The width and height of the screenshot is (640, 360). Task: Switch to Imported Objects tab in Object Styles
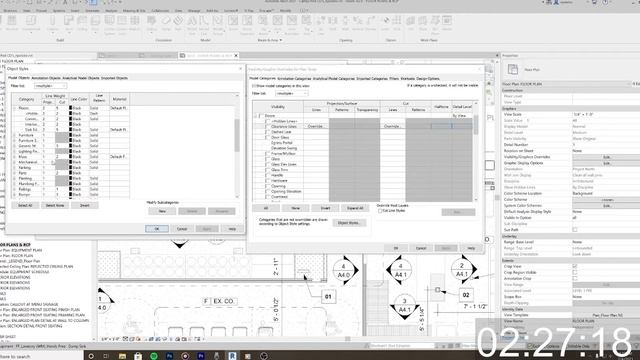[114, 78]
